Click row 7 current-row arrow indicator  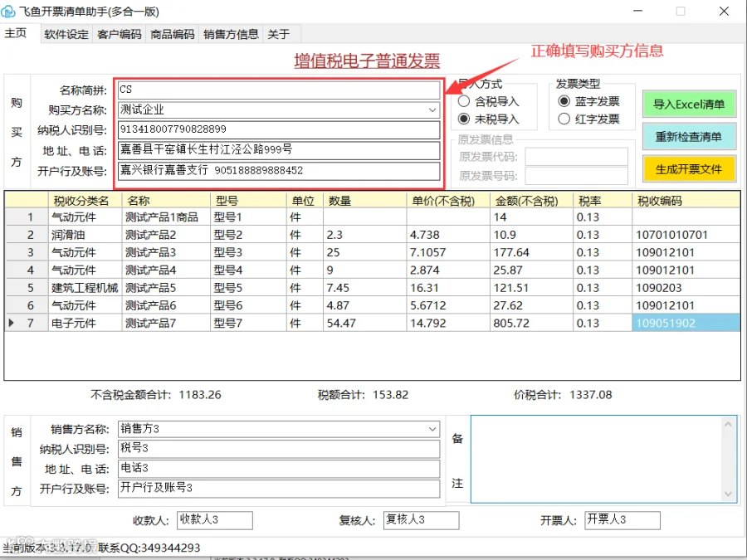[12, 323]
